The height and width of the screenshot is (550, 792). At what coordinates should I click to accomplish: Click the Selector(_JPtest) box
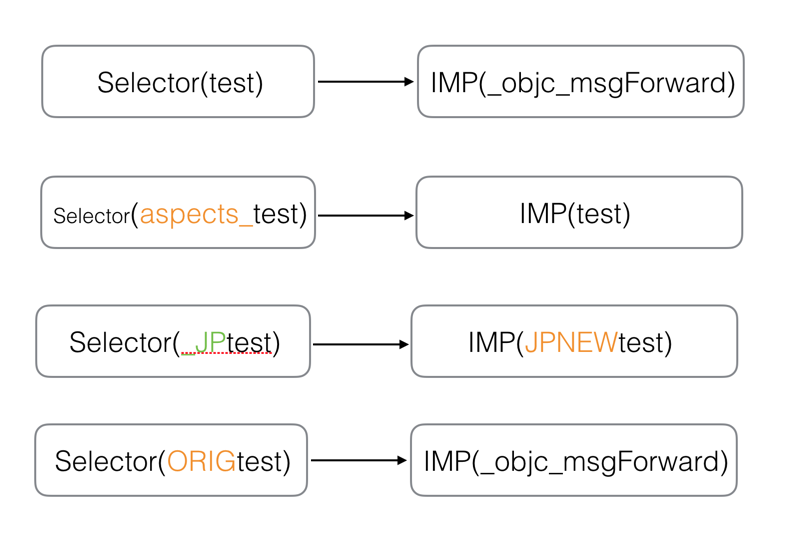[173, 342]
